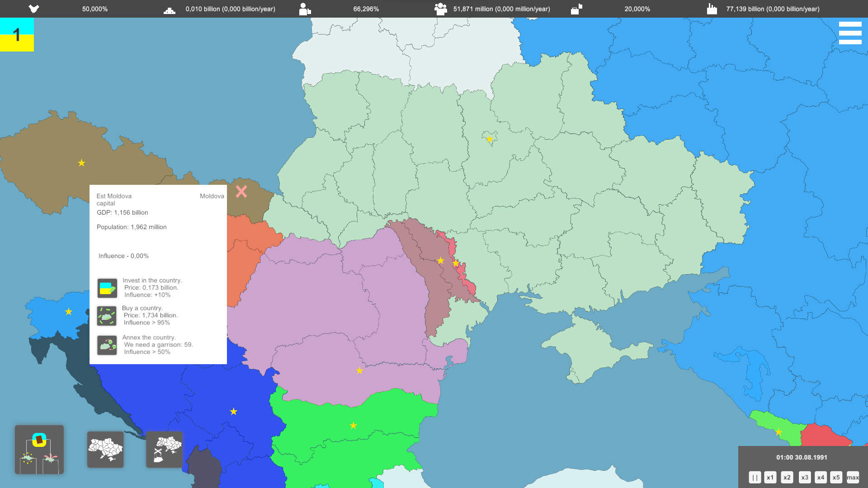Click the Est Moldova capital label
The width and height of the screenshot is (868, 488).
point(114,199)
